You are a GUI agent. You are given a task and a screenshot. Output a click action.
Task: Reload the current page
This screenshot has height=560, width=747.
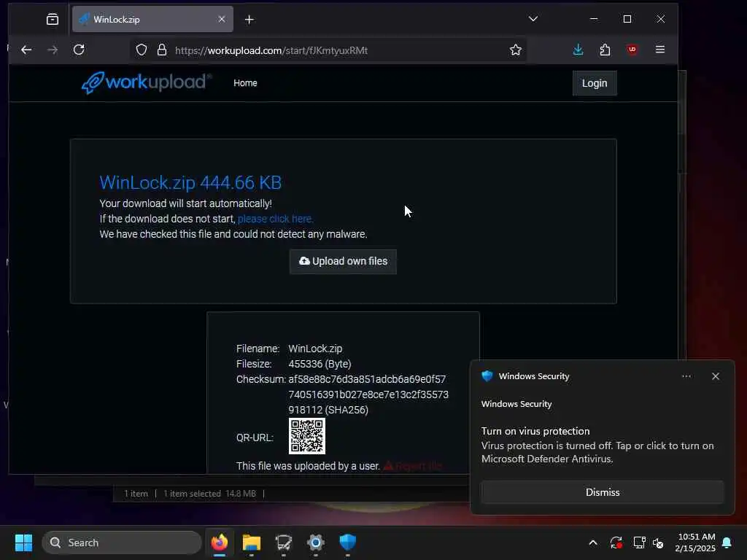(79, 50)
